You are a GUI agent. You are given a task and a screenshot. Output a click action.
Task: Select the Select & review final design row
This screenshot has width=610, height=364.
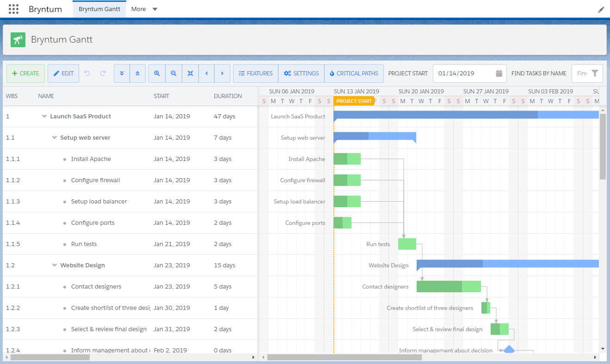pos(130,329)
